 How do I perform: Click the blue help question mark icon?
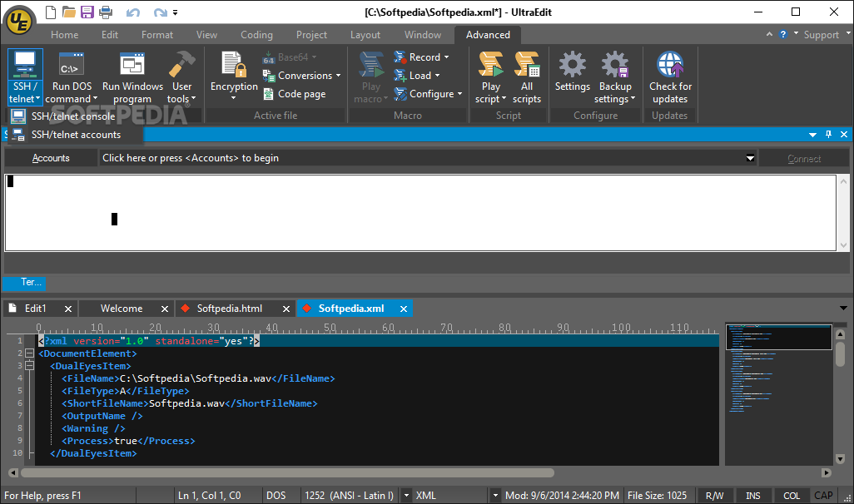[x=783, y=34]
